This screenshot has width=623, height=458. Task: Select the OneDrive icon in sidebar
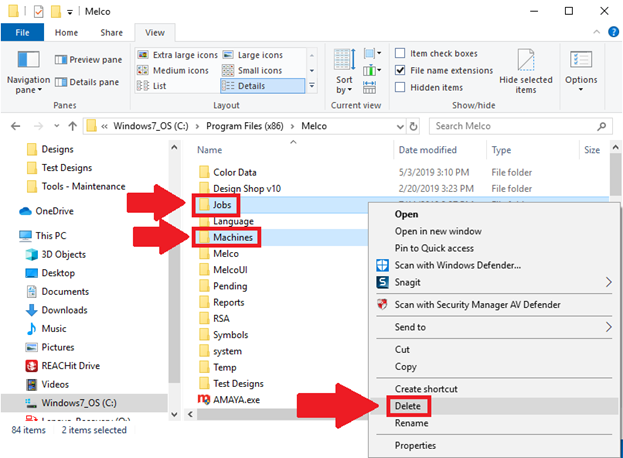coord(26,211)
